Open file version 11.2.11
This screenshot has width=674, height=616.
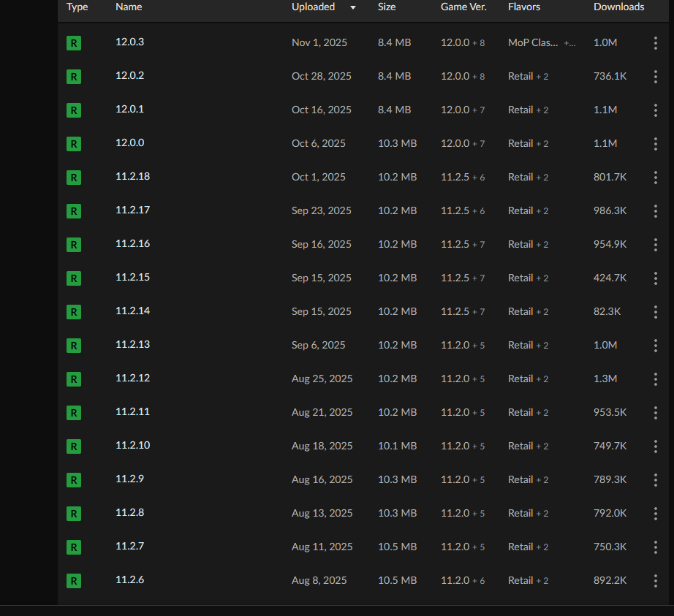[x=133, y=411]
